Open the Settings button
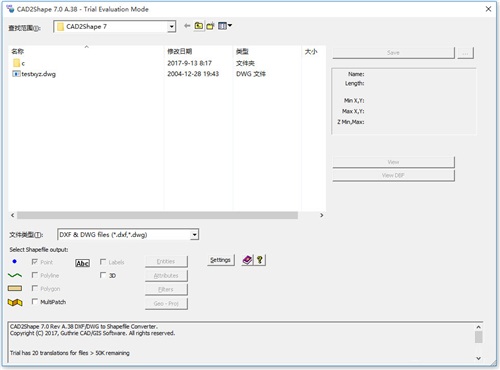The width and height of the screenshot is (500, 370). coord(220,260)
